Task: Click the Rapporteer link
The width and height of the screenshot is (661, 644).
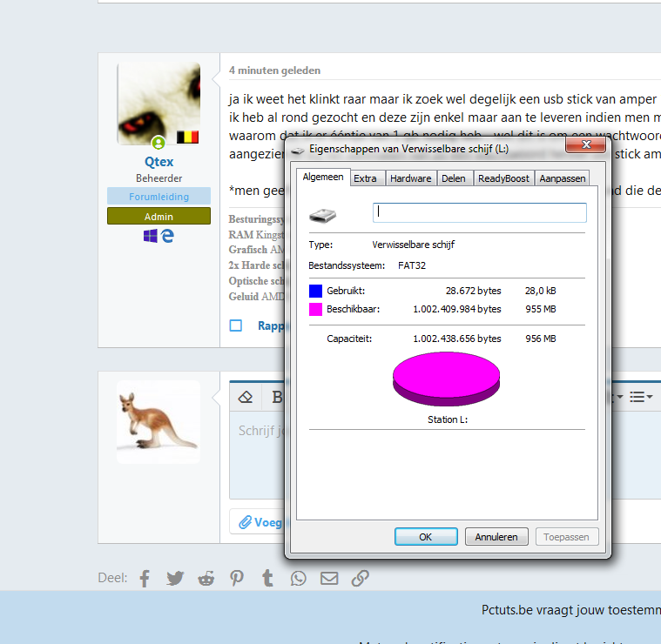Action: (x=272, y=325)
